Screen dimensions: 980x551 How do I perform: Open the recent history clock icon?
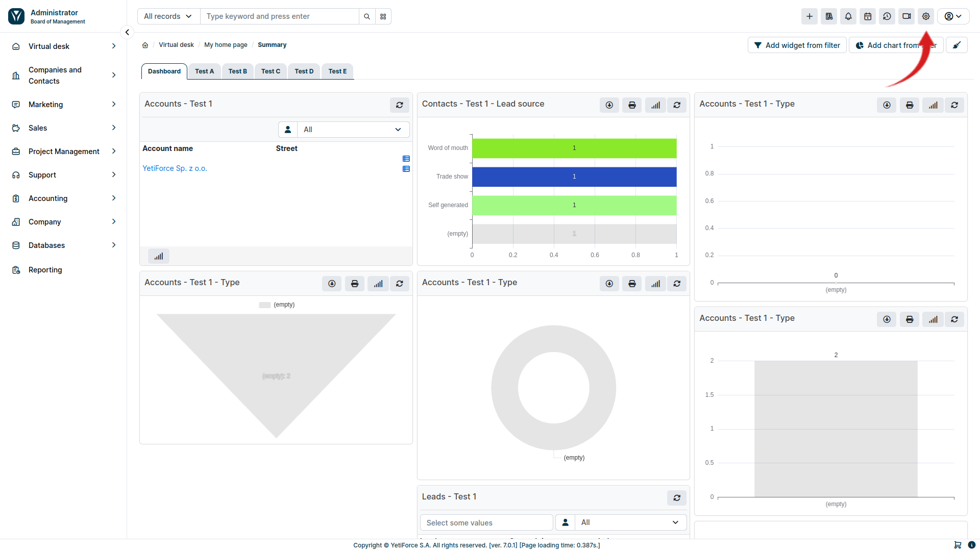[x=887, y=16]
